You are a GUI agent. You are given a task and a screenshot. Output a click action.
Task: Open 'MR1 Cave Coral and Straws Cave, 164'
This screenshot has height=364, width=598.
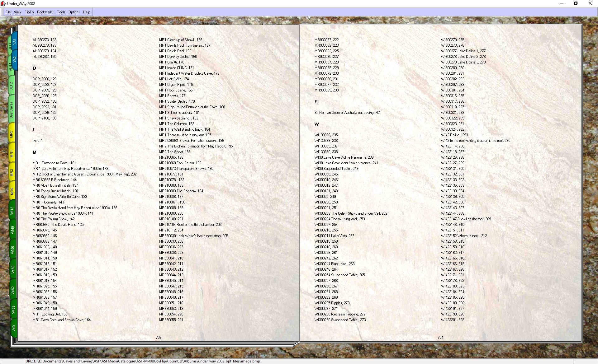tap(62, 320)
